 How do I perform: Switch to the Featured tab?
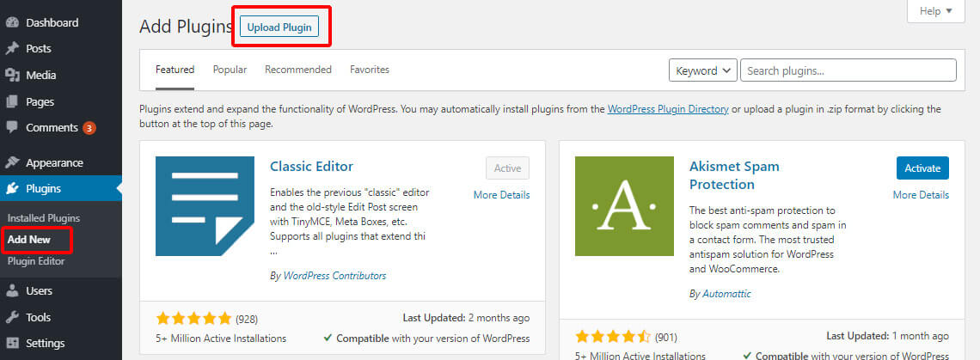pyautogui.click(x=175, y=70)
